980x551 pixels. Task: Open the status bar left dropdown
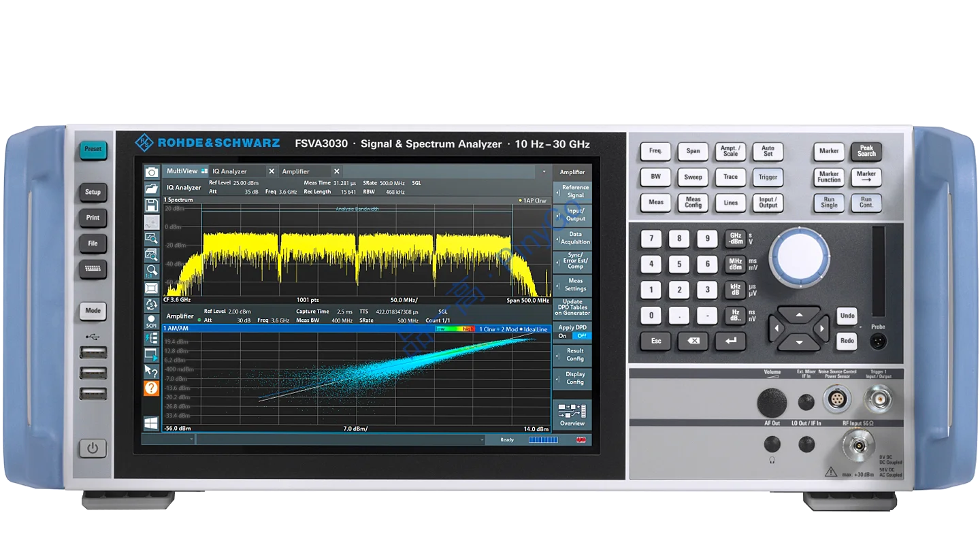click(191, 440)
